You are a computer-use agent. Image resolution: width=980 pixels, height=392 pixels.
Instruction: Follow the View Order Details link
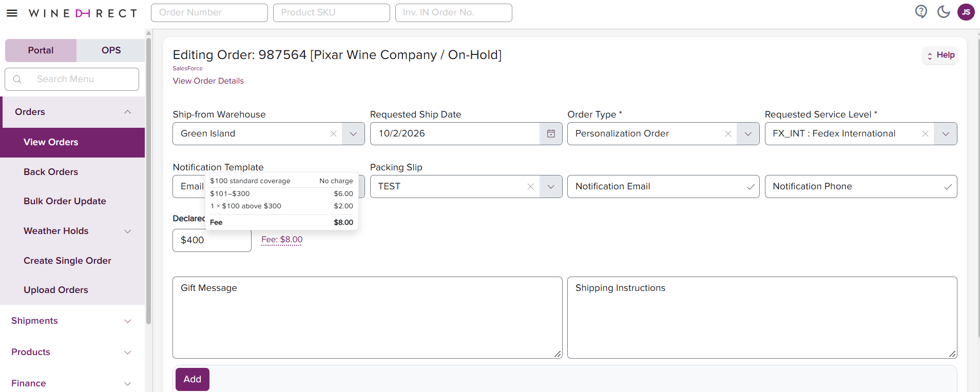coord(208,81)
